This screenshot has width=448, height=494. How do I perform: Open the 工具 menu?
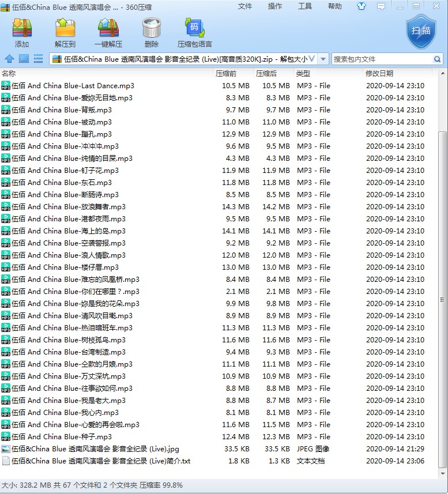pyautogui.click(x=304, y=6)
